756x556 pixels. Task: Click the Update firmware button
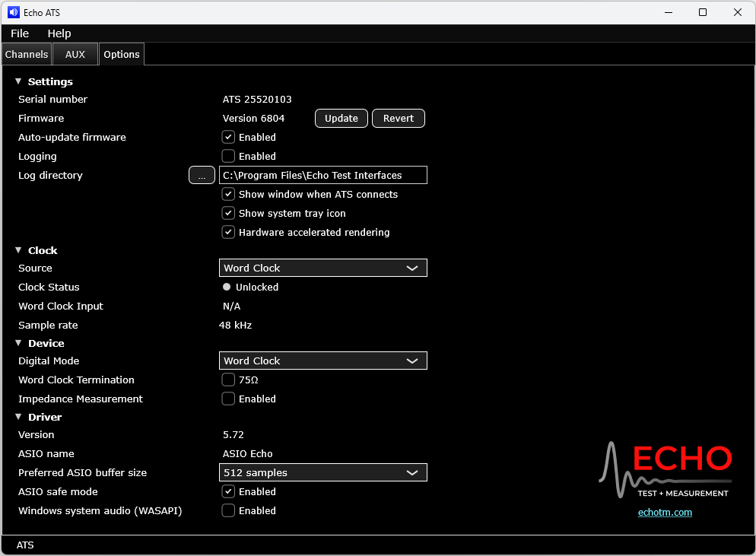click(x=341, y=118)
